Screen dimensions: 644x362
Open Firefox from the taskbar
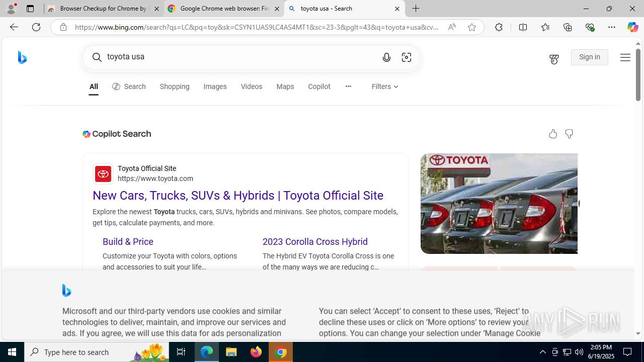tap(256, 352)
